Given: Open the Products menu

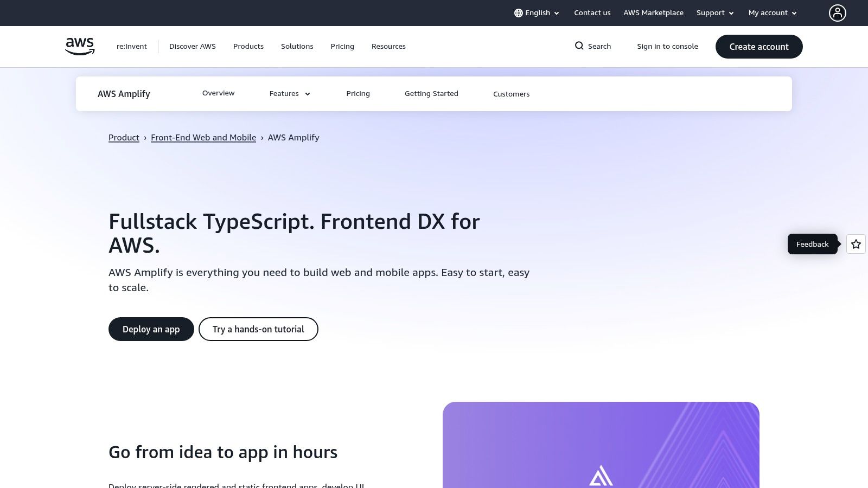Looking at the screenshot, I should coord(248,47).
